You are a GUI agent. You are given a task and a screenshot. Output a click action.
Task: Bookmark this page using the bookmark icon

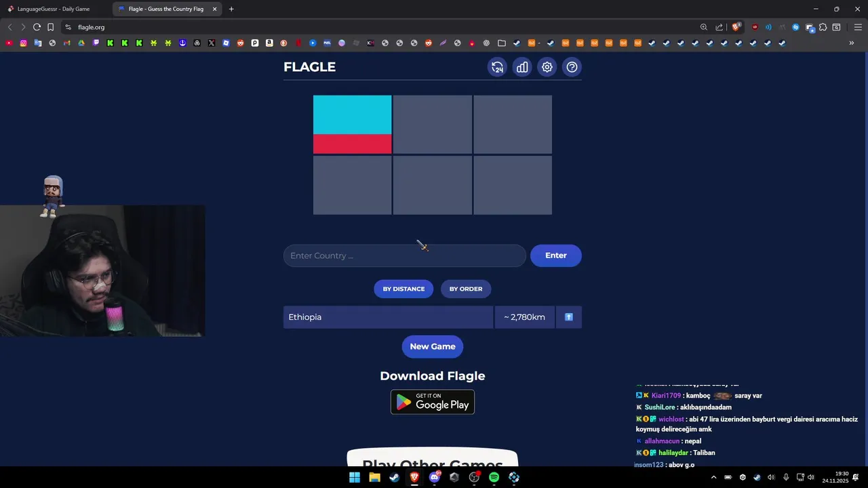(x=50, y=27)
